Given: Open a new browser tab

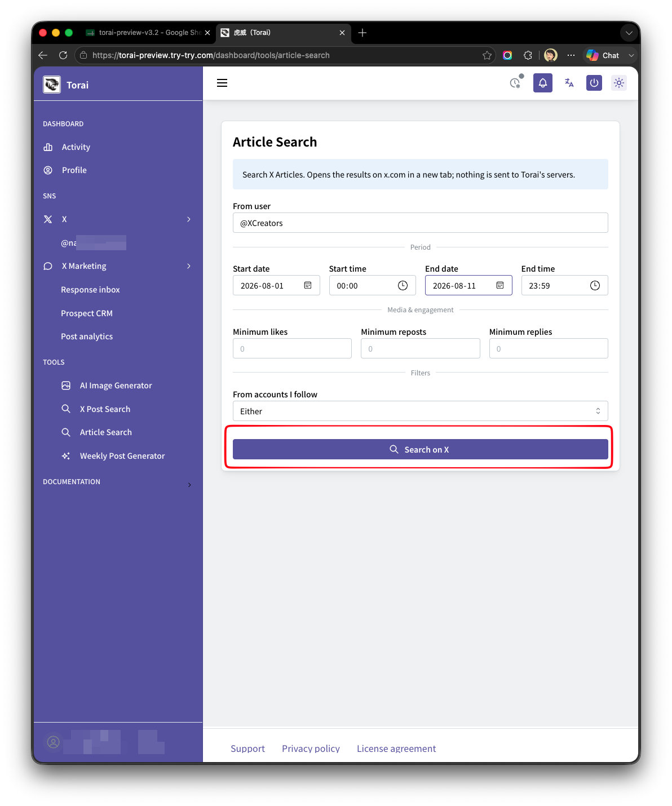Looking at the screenshot, I should click(x=362, y=33).
